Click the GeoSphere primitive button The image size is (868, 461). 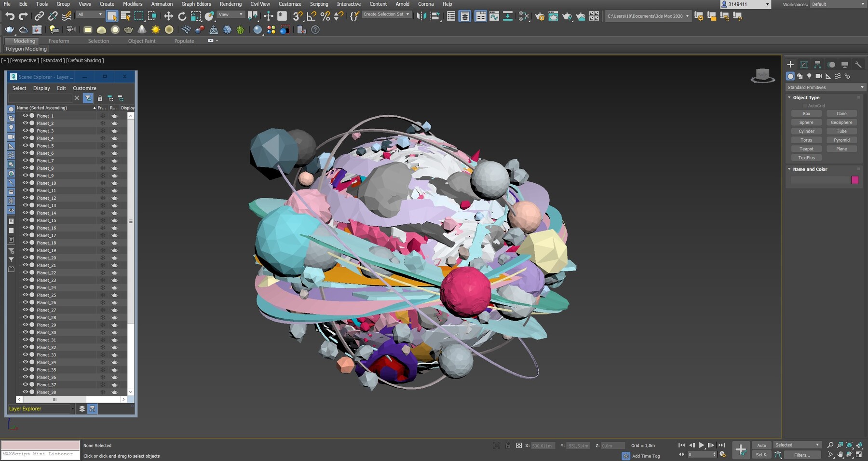click(x=841, y=122)
